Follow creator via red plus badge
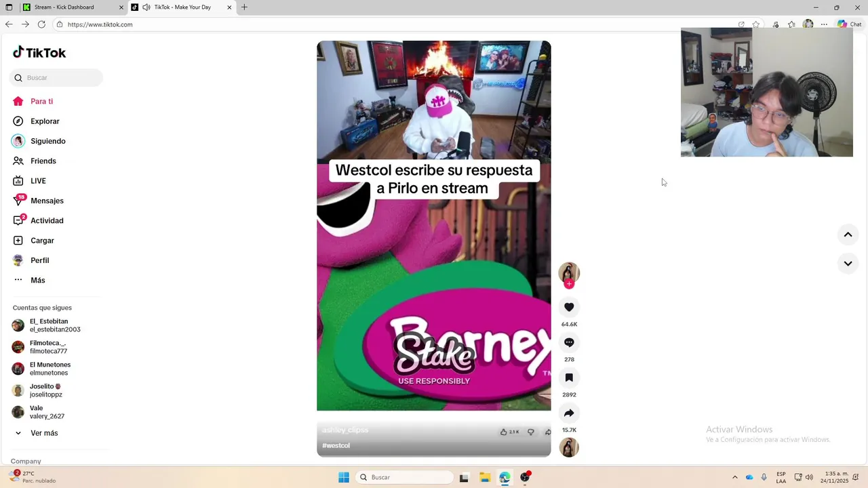Image resolution: width=868 pixels, height=488 pixels. coord(569,284)
